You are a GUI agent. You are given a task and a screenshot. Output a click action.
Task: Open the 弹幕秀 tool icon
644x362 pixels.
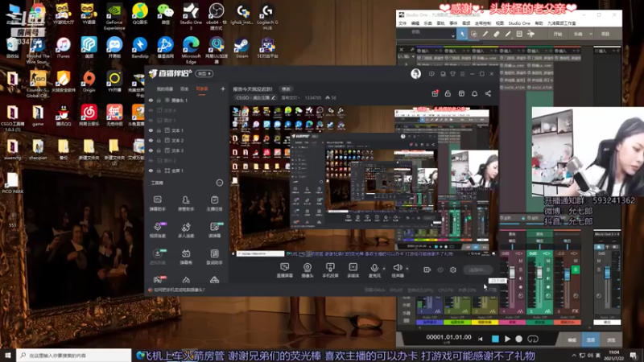(x=186, y=257)
